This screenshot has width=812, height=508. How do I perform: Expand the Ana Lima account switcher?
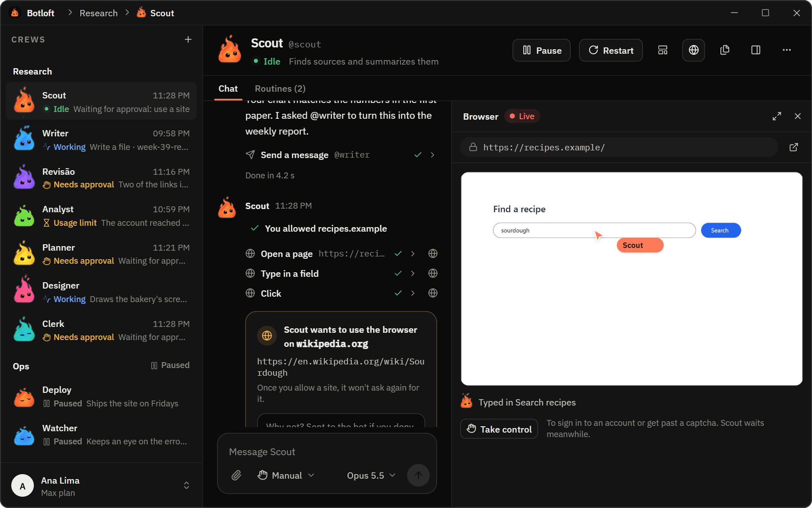tap(186, 485)
